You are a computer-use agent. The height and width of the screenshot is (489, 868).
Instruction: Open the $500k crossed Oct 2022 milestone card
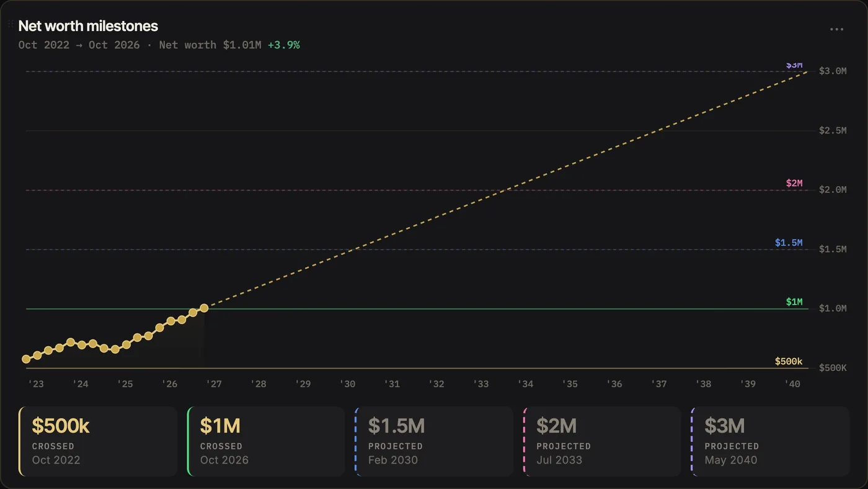(98, 441)
